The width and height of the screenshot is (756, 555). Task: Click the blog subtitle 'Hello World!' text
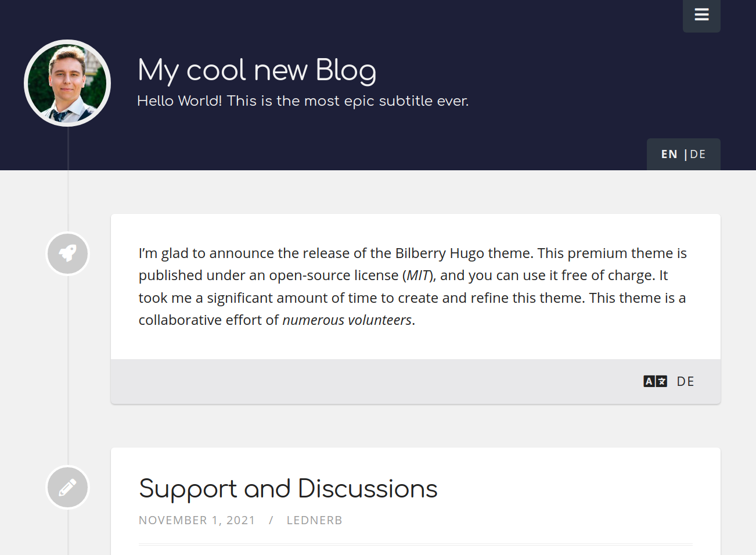pos(303,101)
